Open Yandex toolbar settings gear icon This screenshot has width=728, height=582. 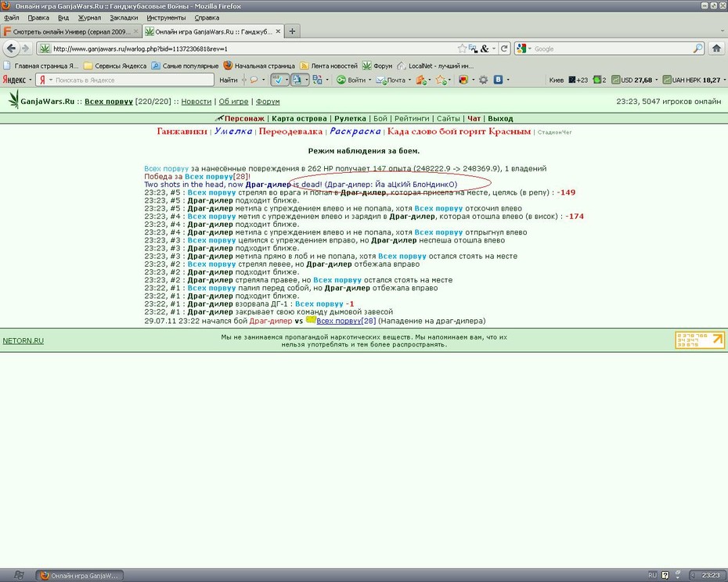tap(483, 80)
